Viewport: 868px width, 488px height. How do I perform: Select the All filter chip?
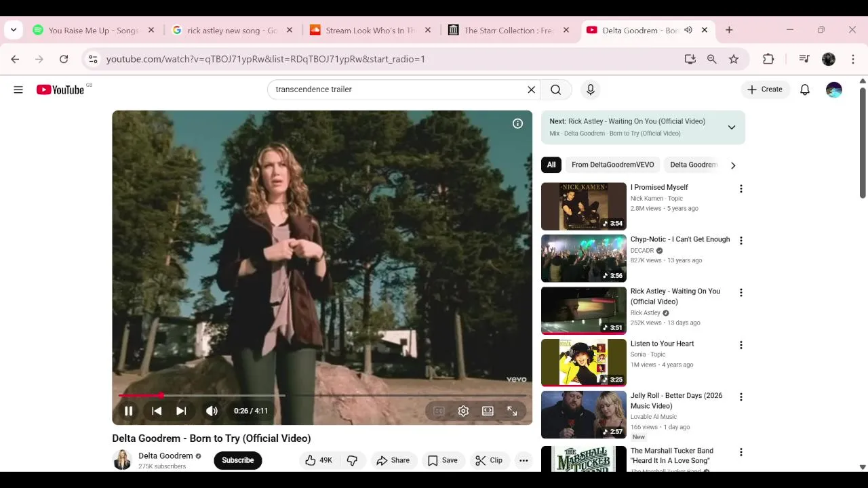point(551,165)
